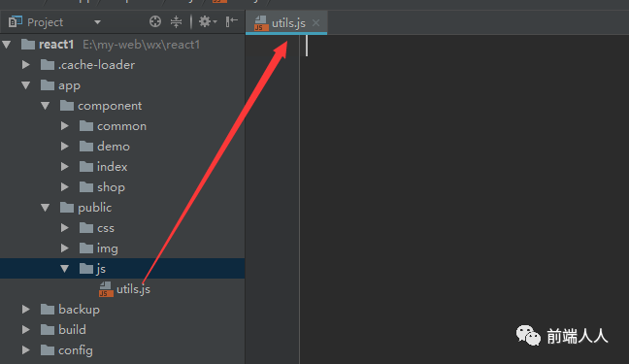Expand the .cache-loader folder
Image resolution: width=629 pixels, height=364 pixels.
pos(25,65)
